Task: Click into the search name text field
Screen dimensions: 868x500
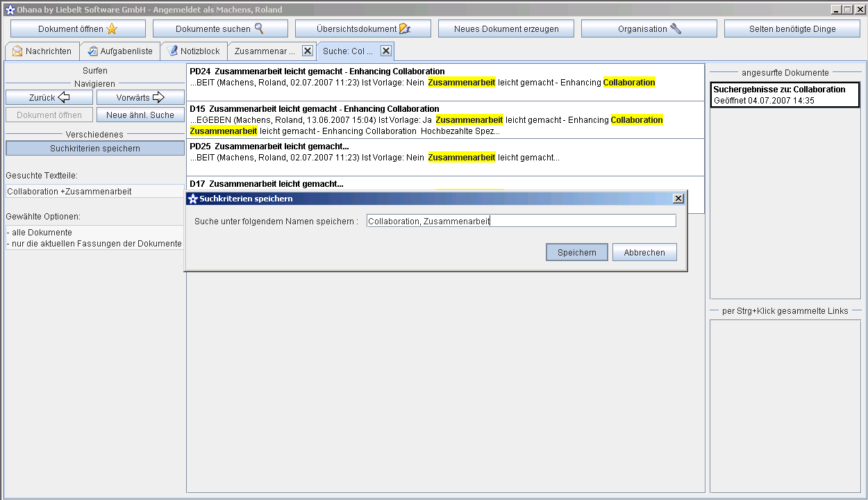Action: pyautogui.click(x=521, y=221)
